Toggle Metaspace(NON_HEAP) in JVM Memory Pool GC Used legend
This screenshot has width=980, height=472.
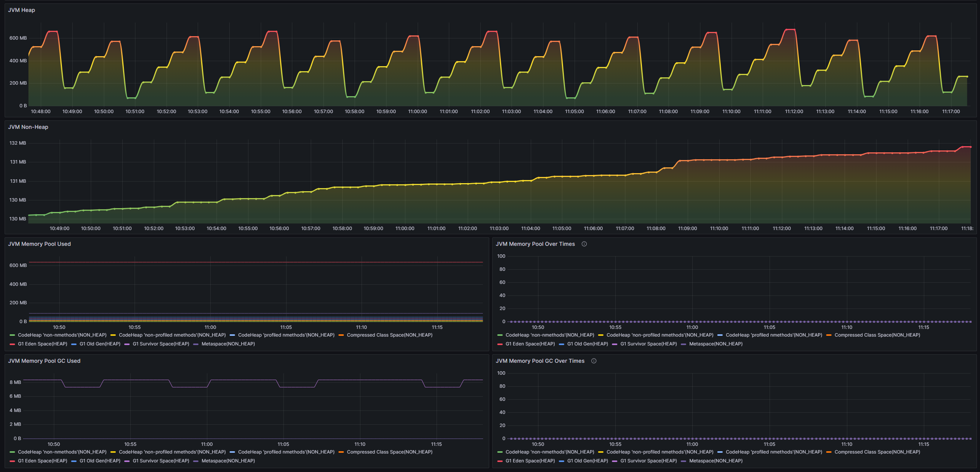228,460
